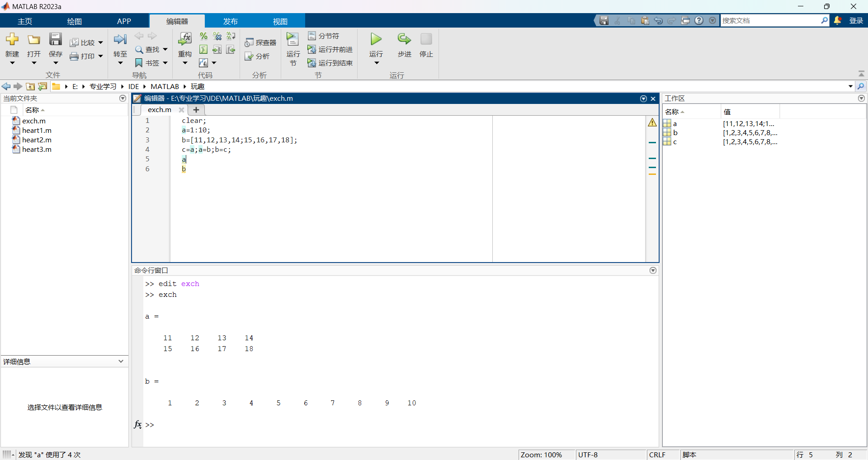This screenshot has width=868, height=460.
Task: Switch to the 发布 tab
Action: (230, 21)
